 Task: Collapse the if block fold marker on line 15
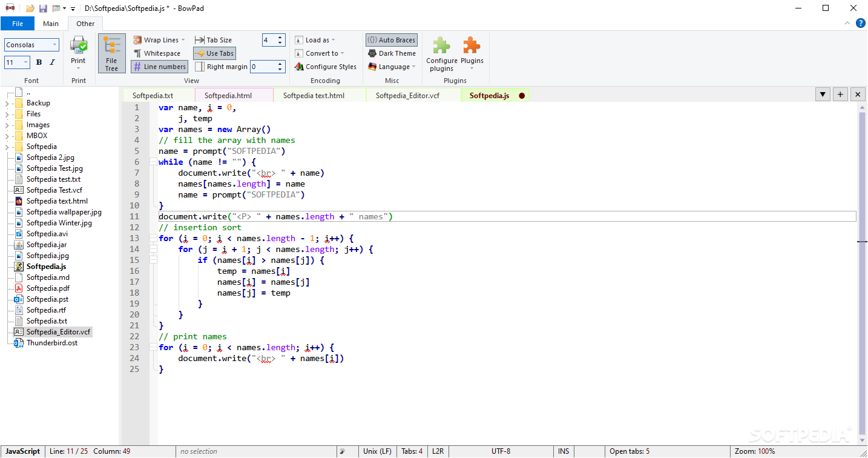154,261
